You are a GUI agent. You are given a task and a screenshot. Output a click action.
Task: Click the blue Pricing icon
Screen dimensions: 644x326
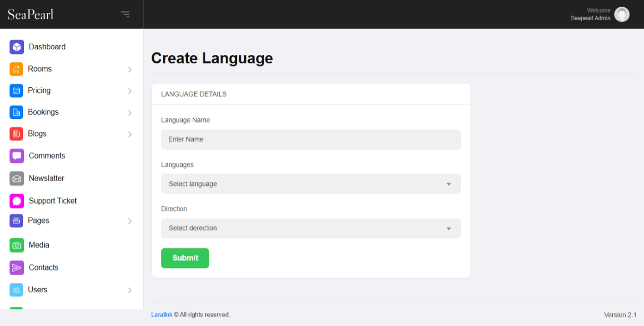tap(17, 91)
